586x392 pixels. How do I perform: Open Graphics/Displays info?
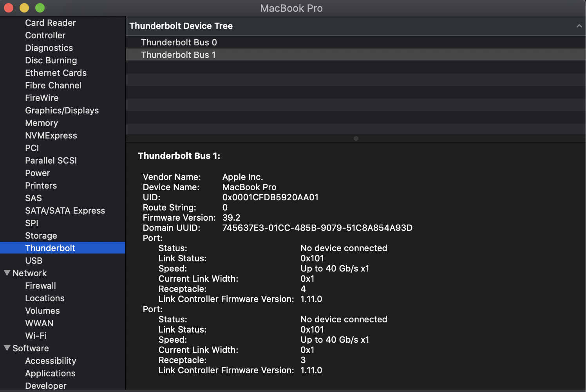pos(62,110)
